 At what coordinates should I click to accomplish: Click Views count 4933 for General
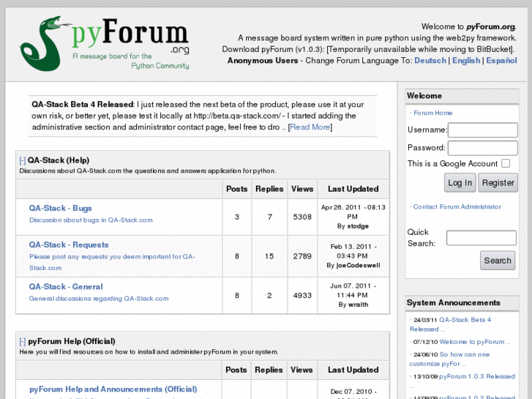[302, 296]
